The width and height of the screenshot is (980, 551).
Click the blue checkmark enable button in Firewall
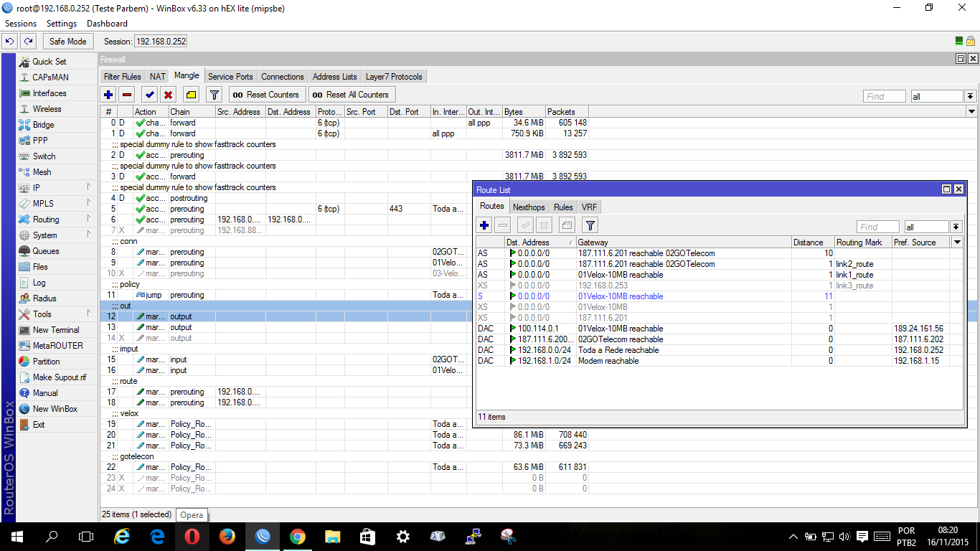point(149,95)
